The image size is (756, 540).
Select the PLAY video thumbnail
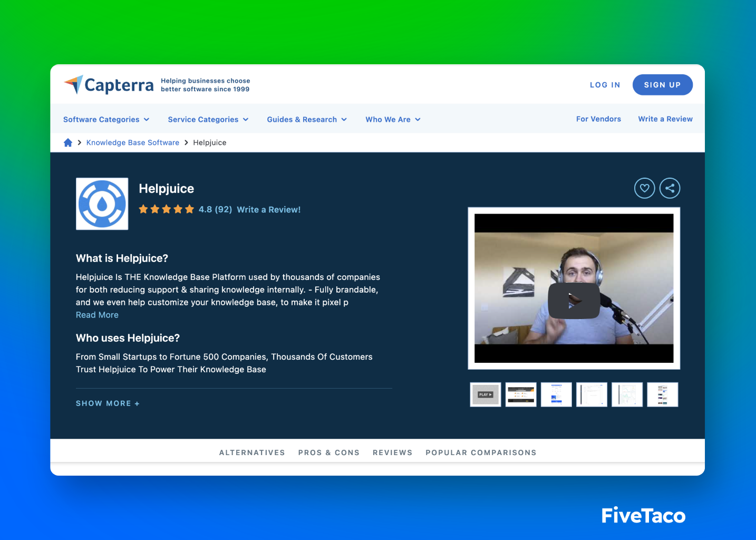point(486,394)
